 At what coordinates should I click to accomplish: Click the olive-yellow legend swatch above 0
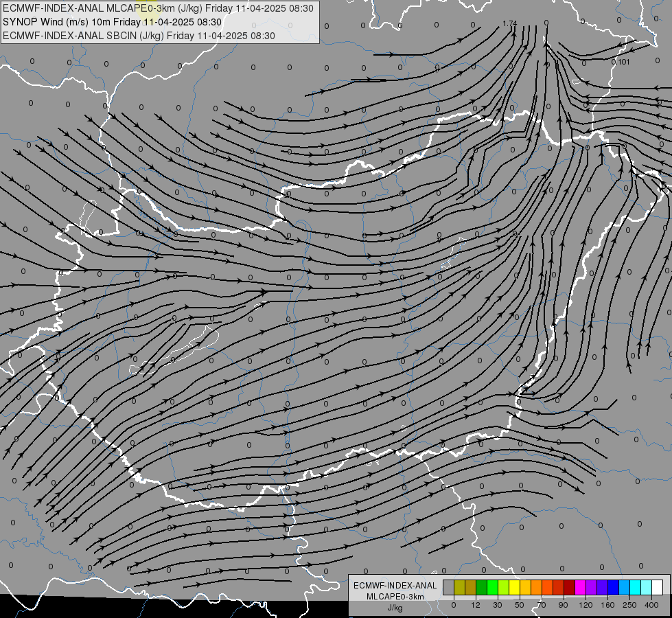459,587
